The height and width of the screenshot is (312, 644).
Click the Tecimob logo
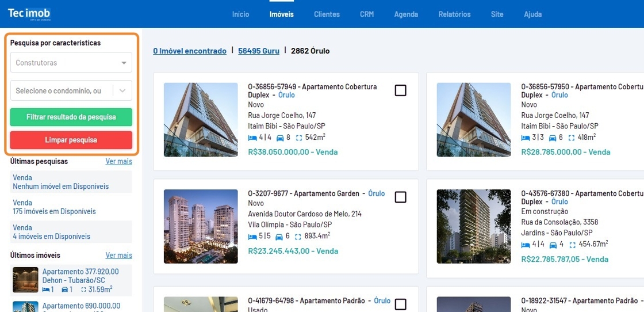click(x=29, y=14)
